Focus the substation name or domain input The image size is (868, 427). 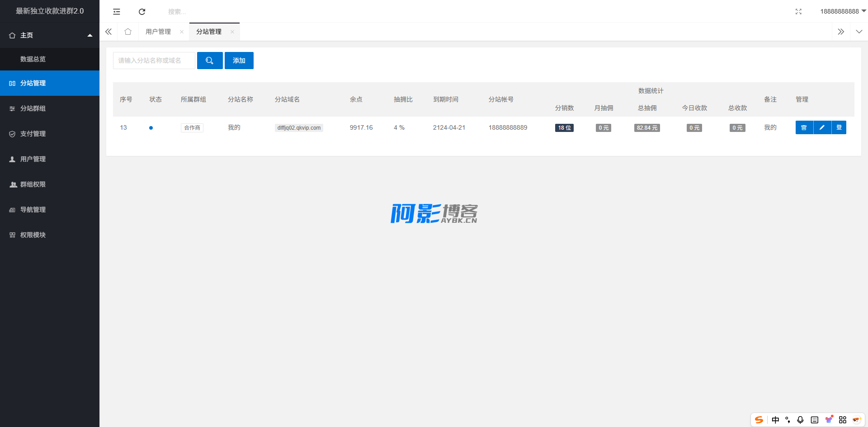(x=154, y=61)
